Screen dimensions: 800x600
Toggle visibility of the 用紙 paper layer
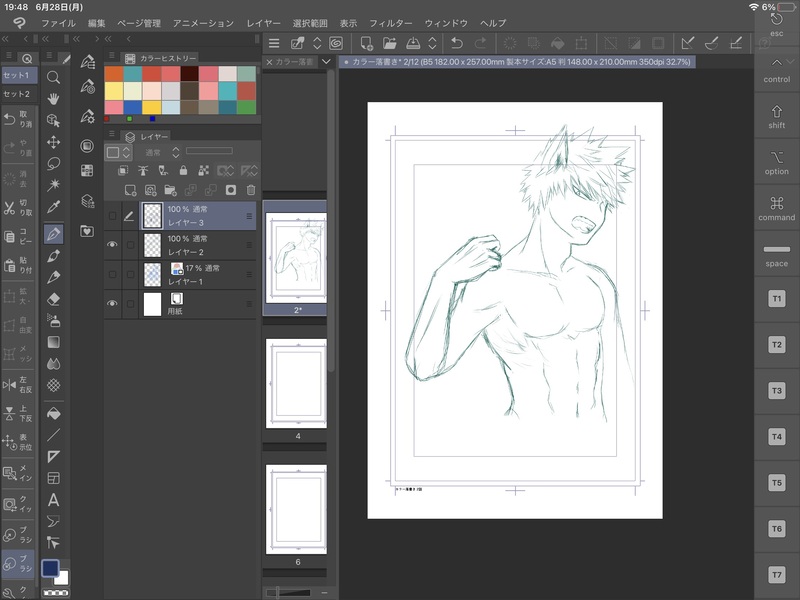(112, 303)
